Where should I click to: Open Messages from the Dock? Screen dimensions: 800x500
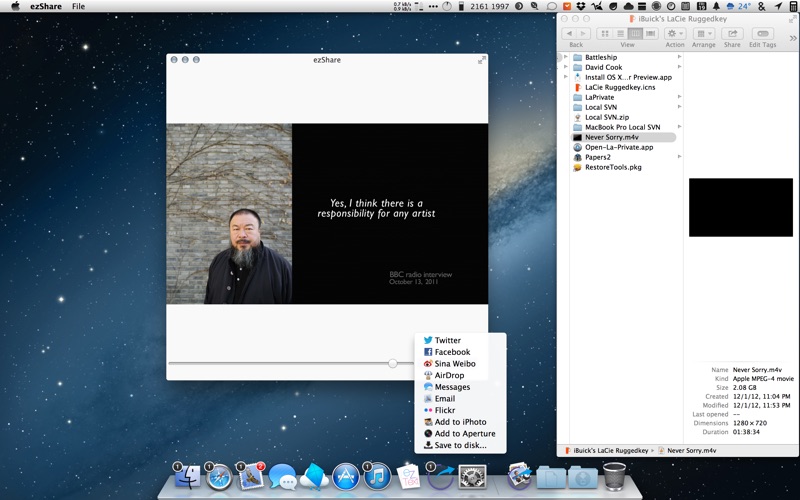(282, 477)
